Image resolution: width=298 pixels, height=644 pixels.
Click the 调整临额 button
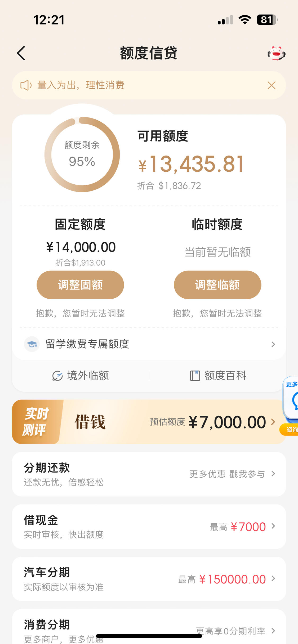pyautogui.click(x=217, y=285)
